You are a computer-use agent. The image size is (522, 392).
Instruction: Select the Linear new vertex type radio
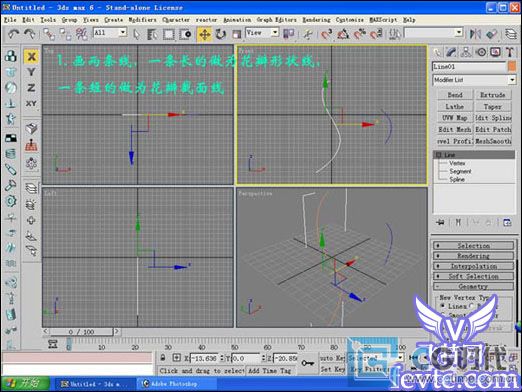coord(443,306)
